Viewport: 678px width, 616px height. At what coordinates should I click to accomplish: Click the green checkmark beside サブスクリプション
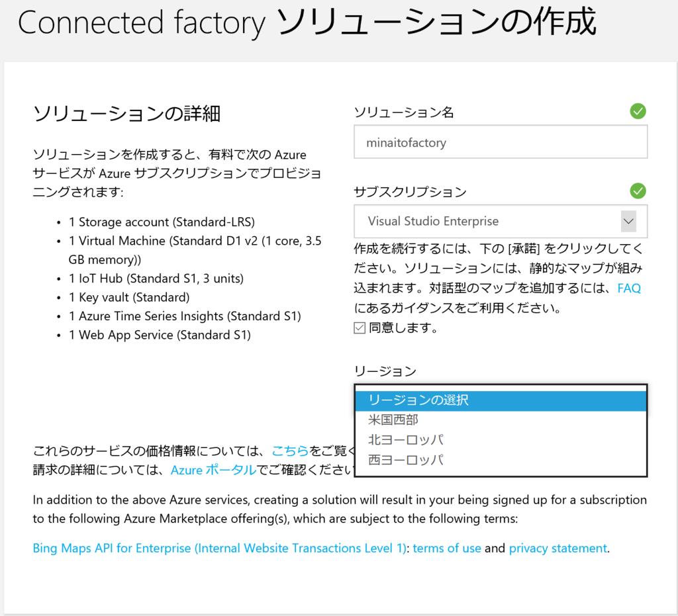(x=638, y=191)
